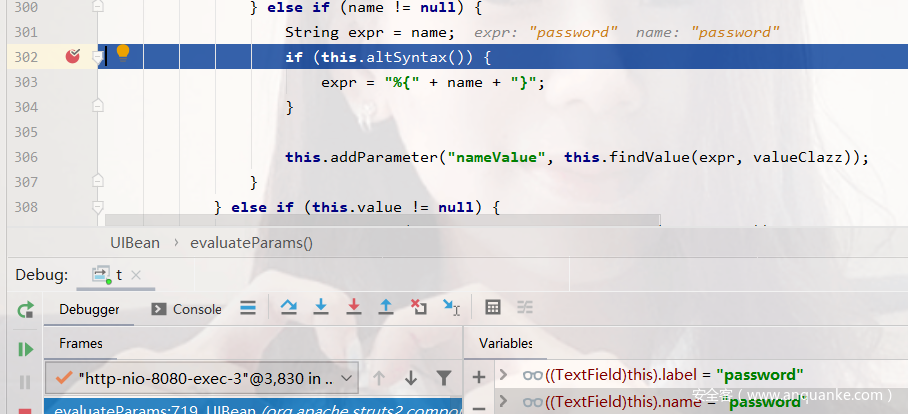Expand the (TextField)this).name watch entry
Image resolution: width=908 pixels, height=414 pixels.
coord(504,402)
